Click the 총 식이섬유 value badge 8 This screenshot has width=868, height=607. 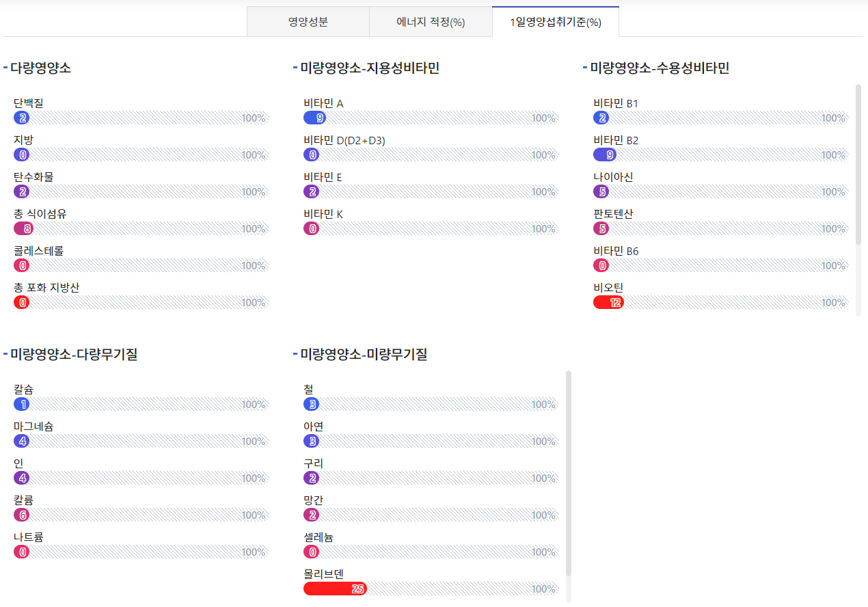click(x=27, y=229)
